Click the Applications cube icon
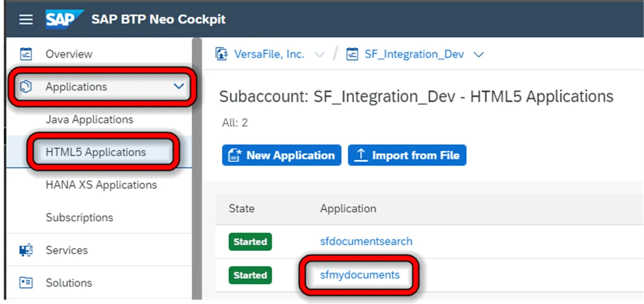The width and height of the screenshot is (644, 304). point(25,87)
